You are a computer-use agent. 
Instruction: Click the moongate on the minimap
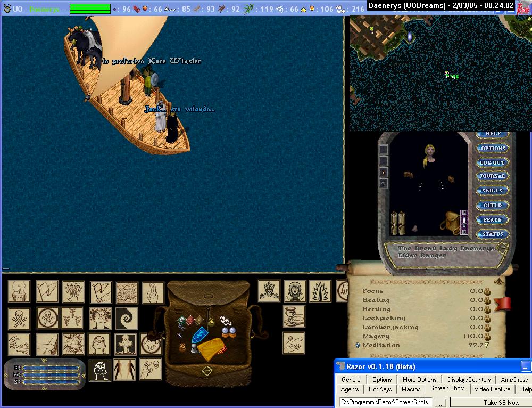(x=410, y=37)
